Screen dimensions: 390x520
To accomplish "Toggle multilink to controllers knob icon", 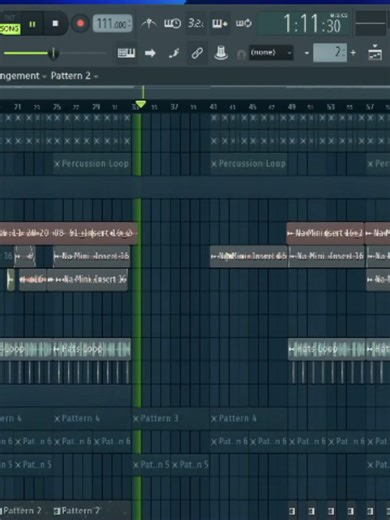I will pyautogui.click(x=221, y=53).
